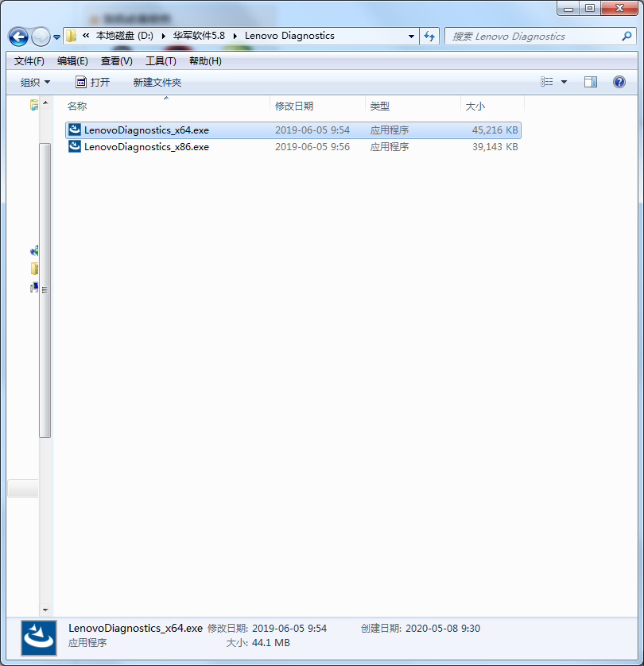644x666 pixels.
Task: Click the LenovoDiagnostics_x86.exe file icon
Action: [75, 146]
